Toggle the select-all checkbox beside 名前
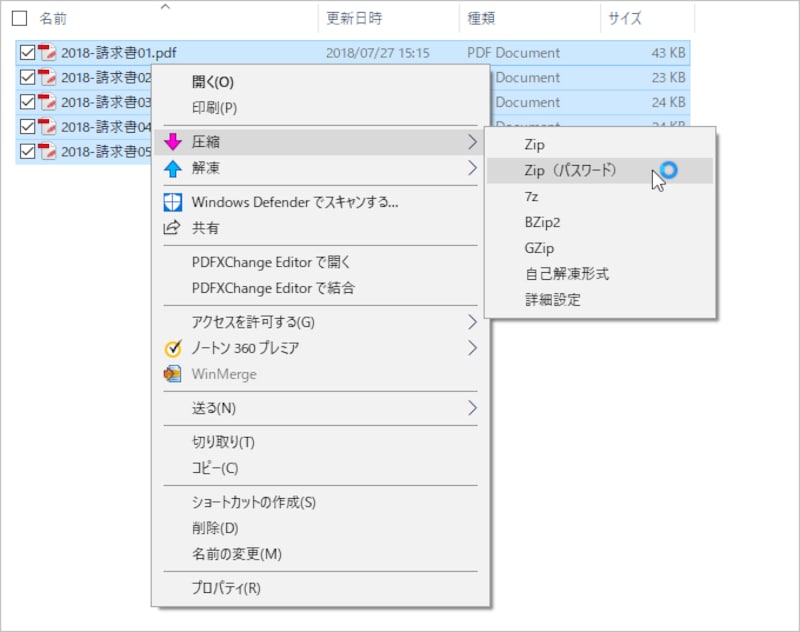The height and width of the screenshot is (632, 800). (19, 18)
